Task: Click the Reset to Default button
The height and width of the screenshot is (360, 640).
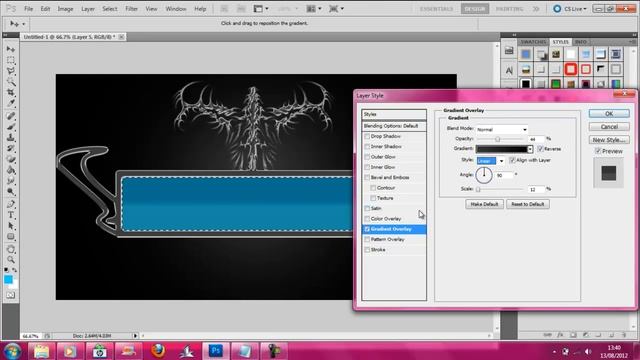Action: point(528,204)
